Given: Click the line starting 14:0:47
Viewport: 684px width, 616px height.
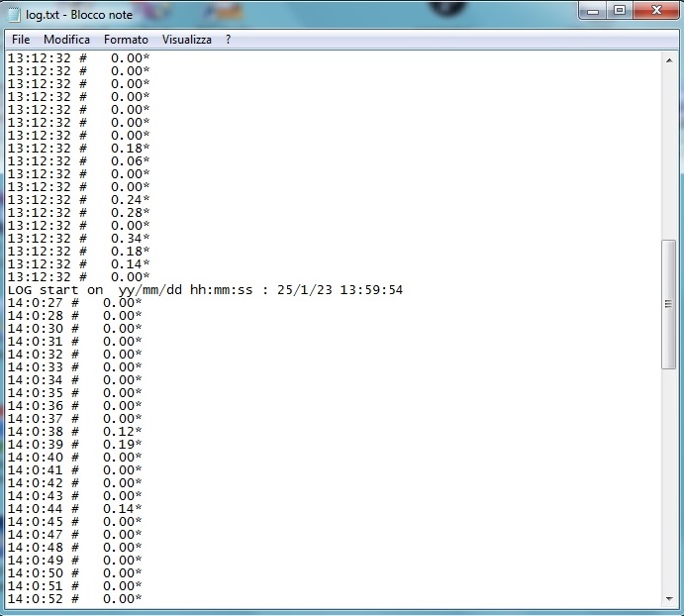Looking at the screenshot, I should tap(74, 535).
